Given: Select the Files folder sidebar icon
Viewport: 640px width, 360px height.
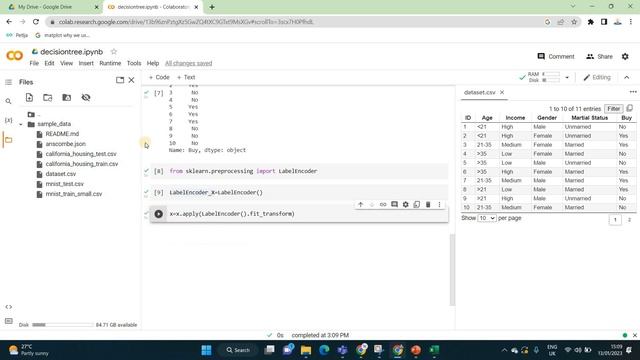Looking at the screenshot, I should click(8, 140).
